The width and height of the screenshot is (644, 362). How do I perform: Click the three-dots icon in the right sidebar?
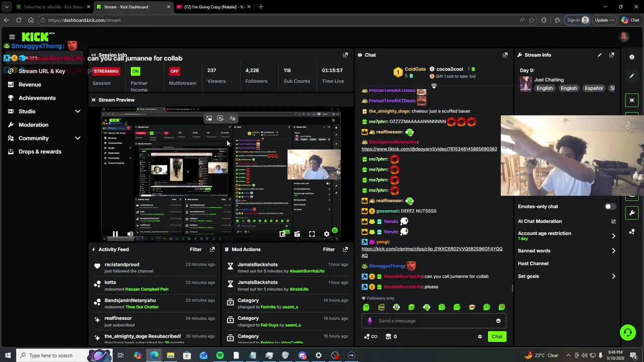632,232
